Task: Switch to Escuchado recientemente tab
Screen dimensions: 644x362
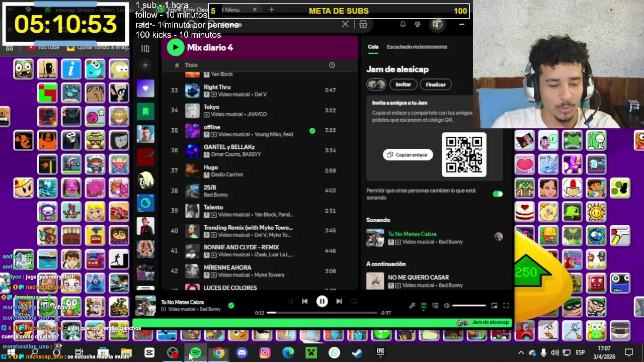Action: pyautogui.click(x=417, y=47)
